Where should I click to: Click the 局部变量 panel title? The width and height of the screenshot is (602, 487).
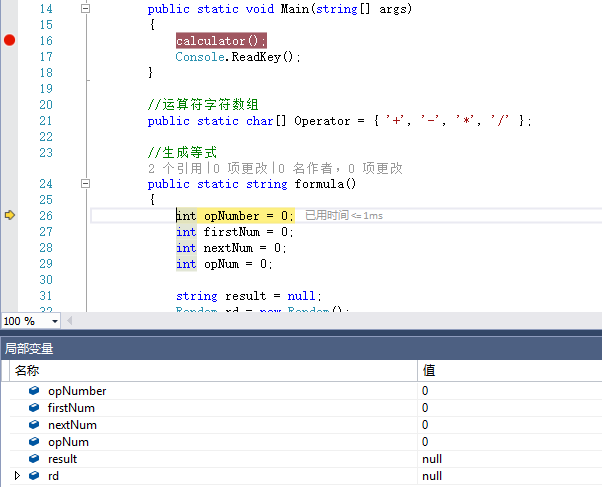point(29,349)
